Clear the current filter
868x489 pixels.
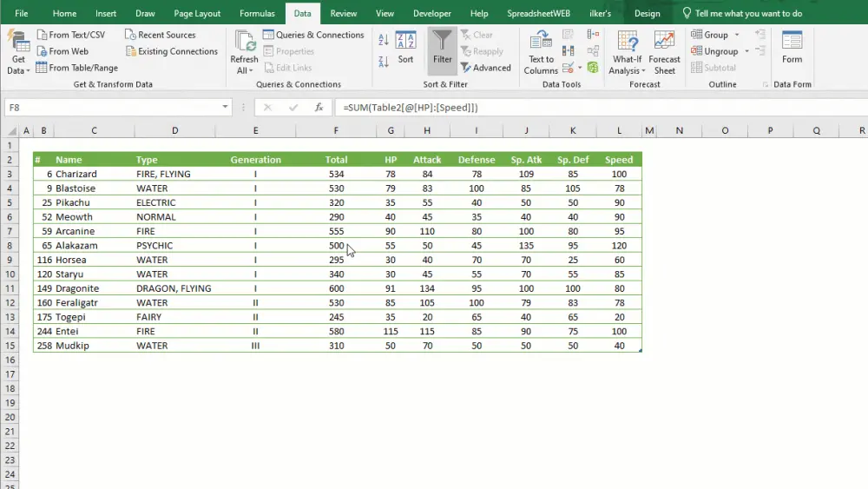[x=477, y=35]
